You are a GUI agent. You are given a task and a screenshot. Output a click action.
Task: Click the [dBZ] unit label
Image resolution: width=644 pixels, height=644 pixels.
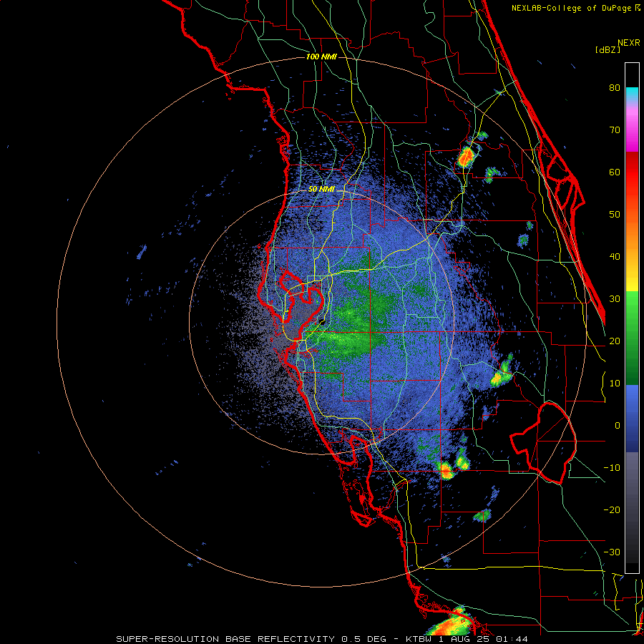point(608,50)
